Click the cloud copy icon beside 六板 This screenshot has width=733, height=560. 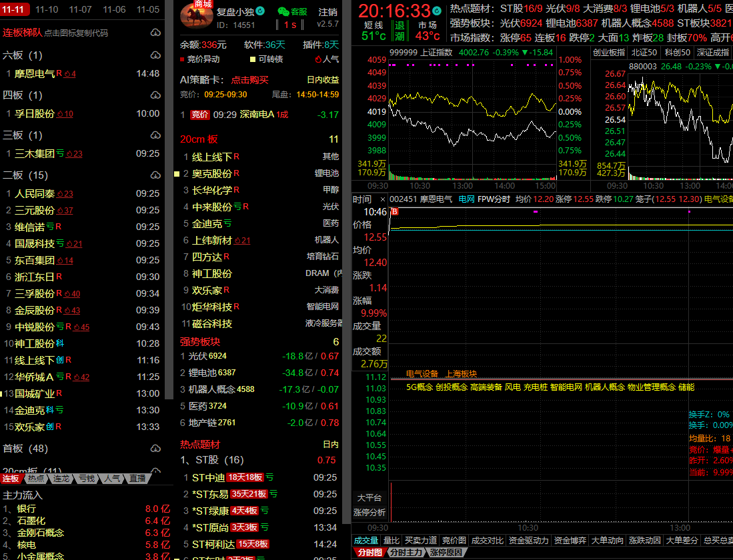click(x=155, y=55)
